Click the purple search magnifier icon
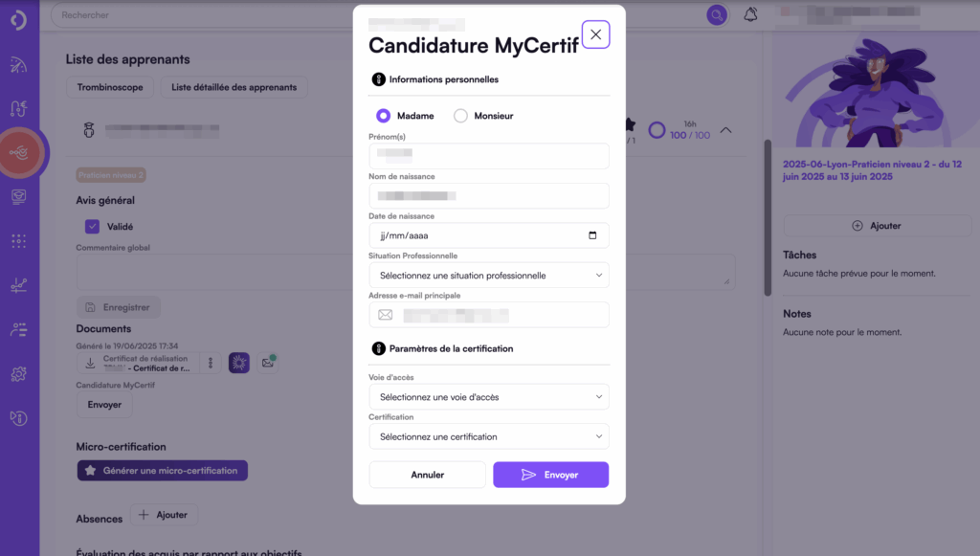Screen dimensions: 980x556 coord(716,14)
